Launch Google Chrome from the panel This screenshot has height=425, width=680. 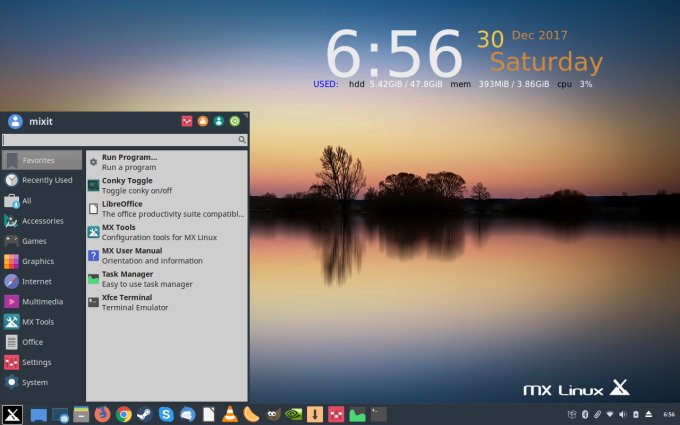coord(123,414)
